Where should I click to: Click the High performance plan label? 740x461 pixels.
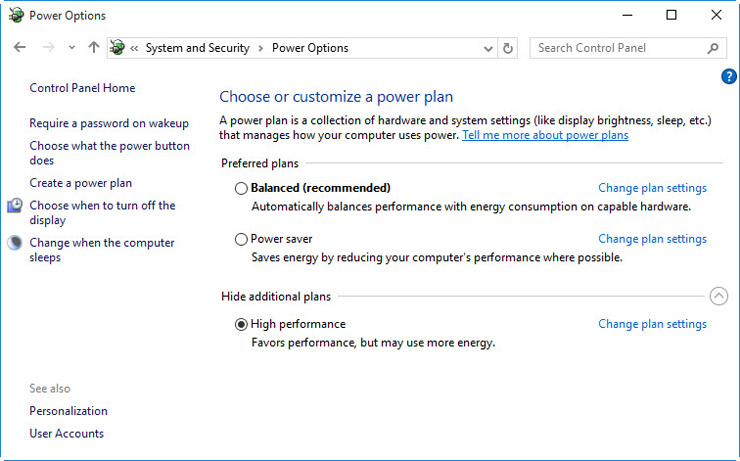pos(298,324)
